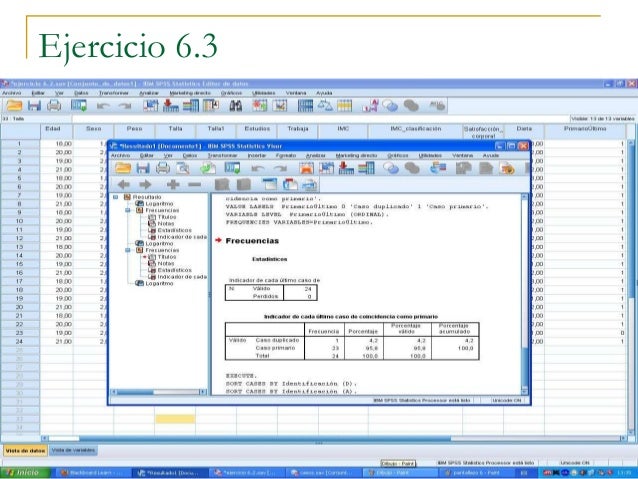Click Data Editor horizontal scroll-left arrow
Screen dimensions: 638x479
[x=45, y=438]
